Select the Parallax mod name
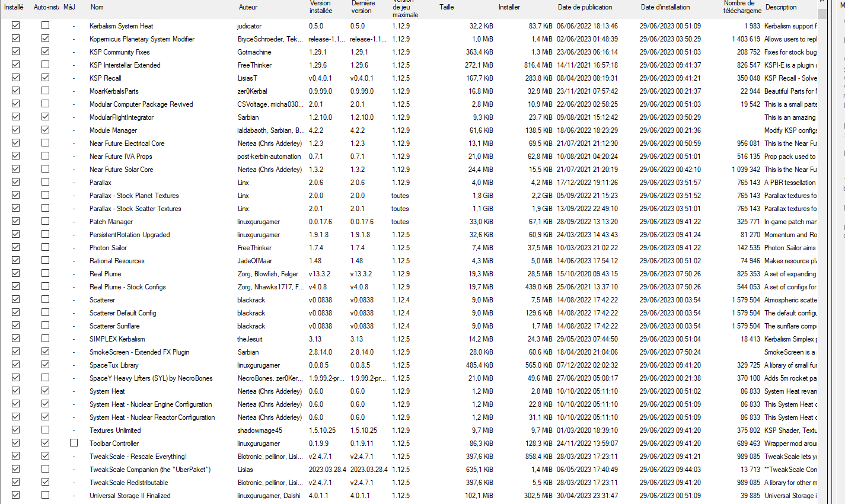 pyautogui.click(x=100, y=183)
